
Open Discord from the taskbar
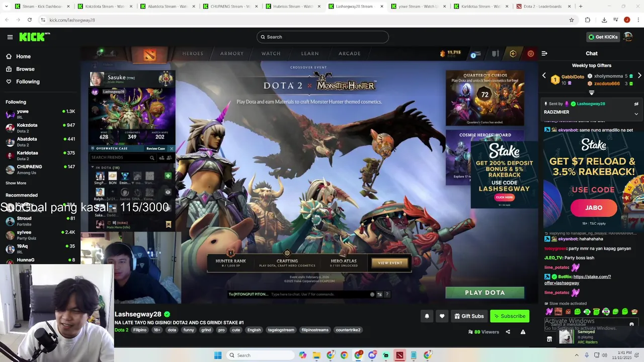[x=372, y=355]
